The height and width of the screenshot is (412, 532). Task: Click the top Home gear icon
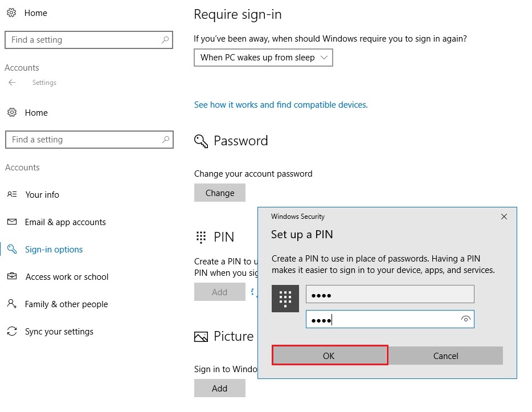pos(11,13)
